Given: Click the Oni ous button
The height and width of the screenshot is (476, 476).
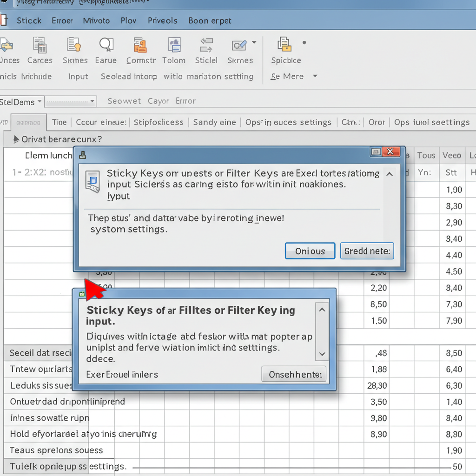Looking at the screenshot, I should tap(310, 251).
